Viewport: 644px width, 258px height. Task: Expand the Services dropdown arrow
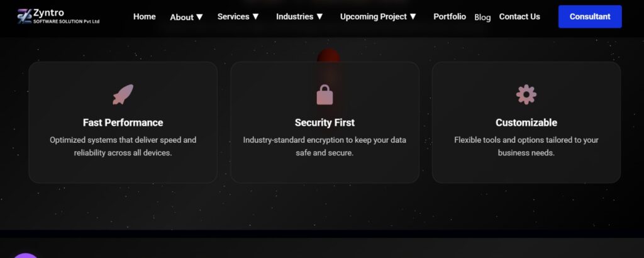pyautogui.click(x=255, y=17)
